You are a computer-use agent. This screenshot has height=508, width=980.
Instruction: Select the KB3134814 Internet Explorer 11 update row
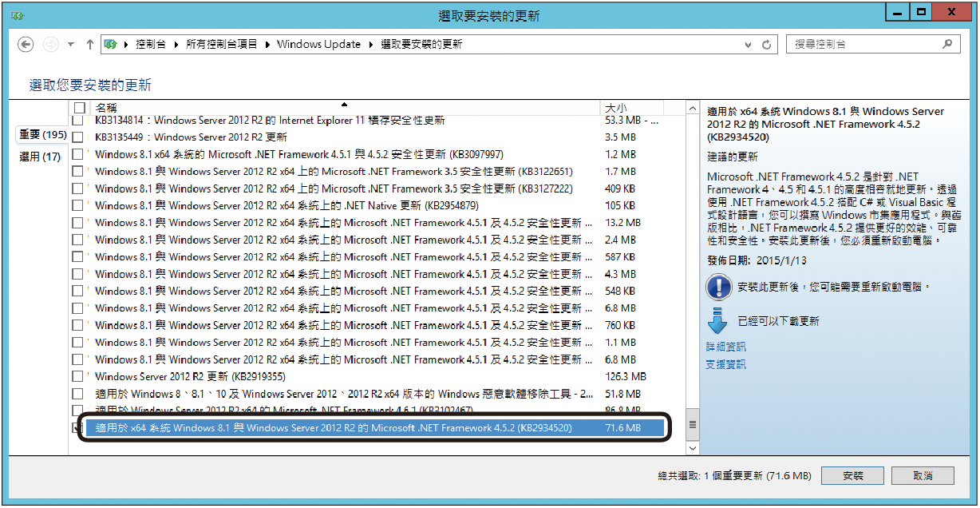(270, 121)
